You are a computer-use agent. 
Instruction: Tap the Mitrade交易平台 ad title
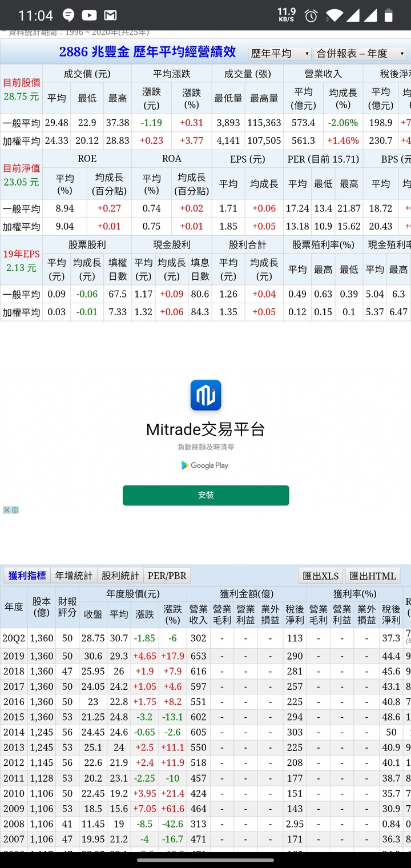coord(205,429)
